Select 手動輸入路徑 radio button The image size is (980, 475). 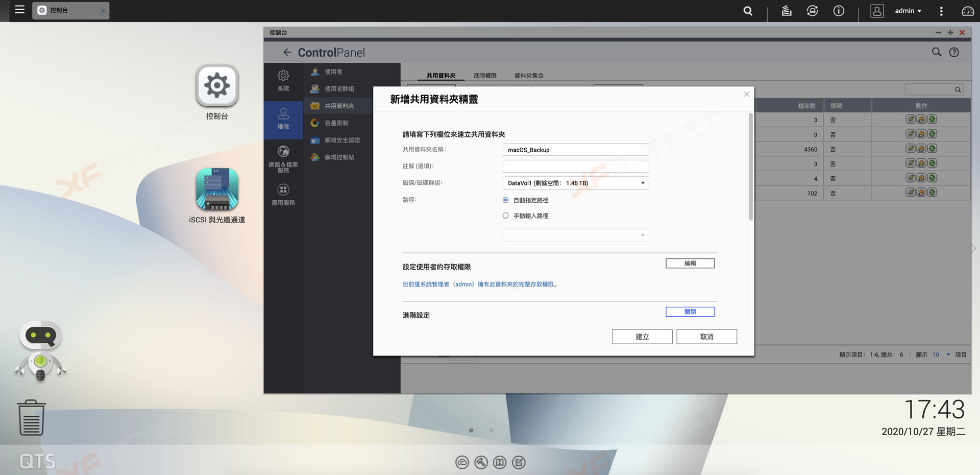[506, 216]
